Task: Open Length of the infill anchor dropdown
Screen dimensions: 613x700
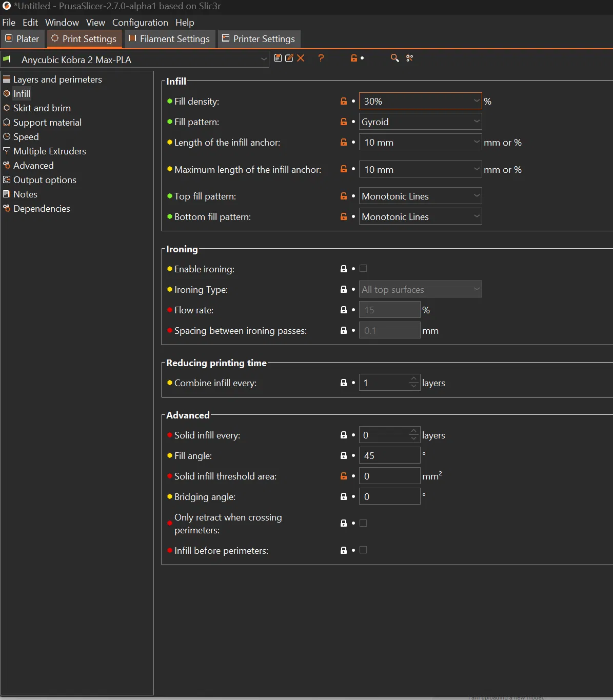Action: [421, 142]
